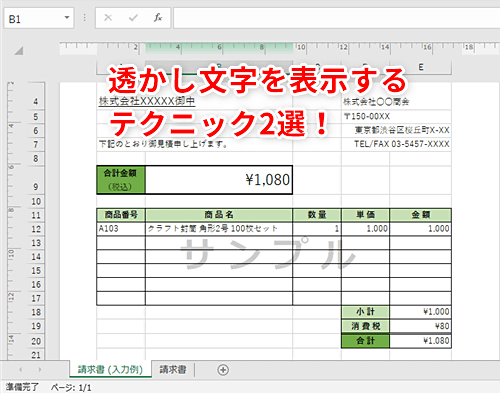Click the dark green 合計 label cell
Image resolution: width=500 pixels, height=394 pixels.
(x=366, y=341)
